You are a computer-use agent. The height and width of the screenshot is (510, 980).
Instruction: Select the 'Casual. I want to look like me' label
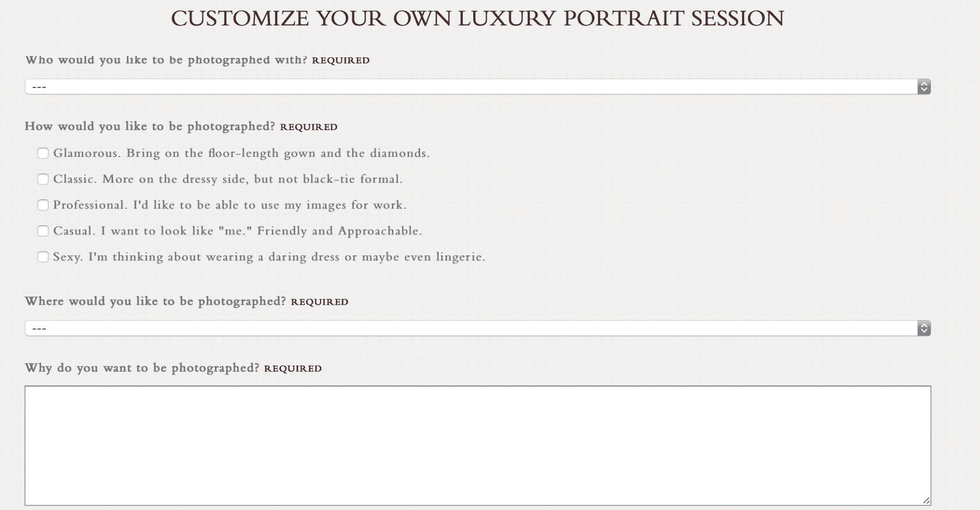click(237, 231)
